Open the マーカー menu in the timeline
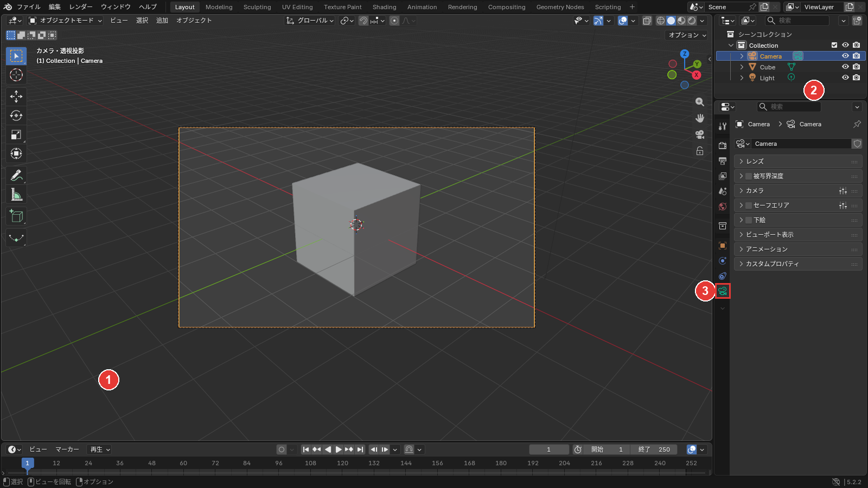Screen dimensions: 868x488 coord(67,450)
